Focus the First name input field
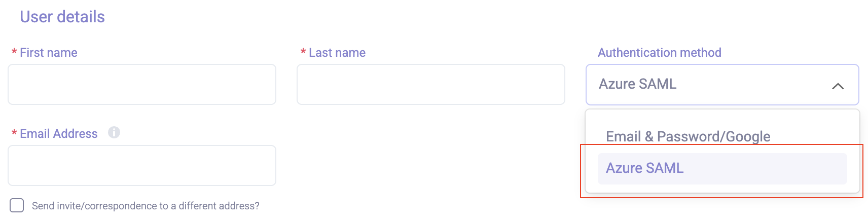This screenshot has width=868, height=221. [x=142, y=85]
